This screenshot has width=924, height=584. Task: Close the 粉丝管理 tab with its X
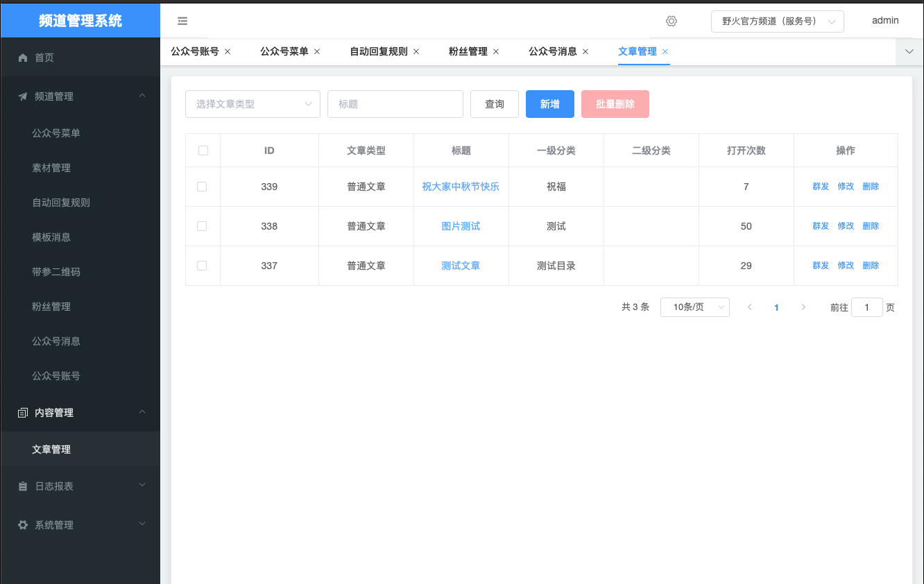click(x=496, y=51)
